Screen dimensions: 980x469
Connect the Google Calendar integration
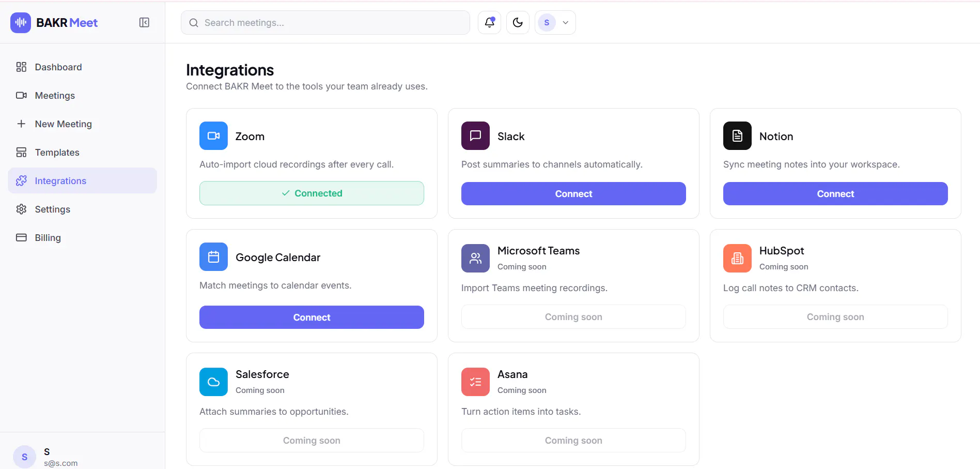[312, 317]
